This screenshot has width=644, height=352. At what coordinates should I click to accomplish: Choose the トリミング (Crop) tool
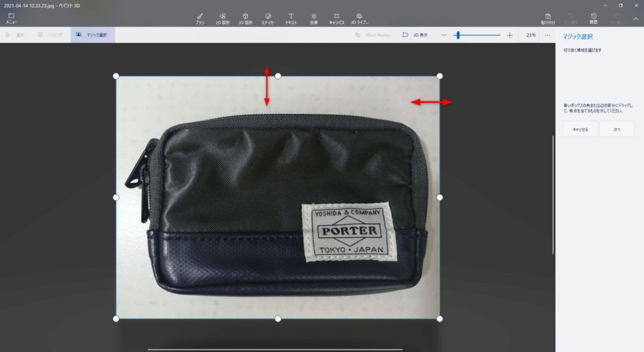50,35
